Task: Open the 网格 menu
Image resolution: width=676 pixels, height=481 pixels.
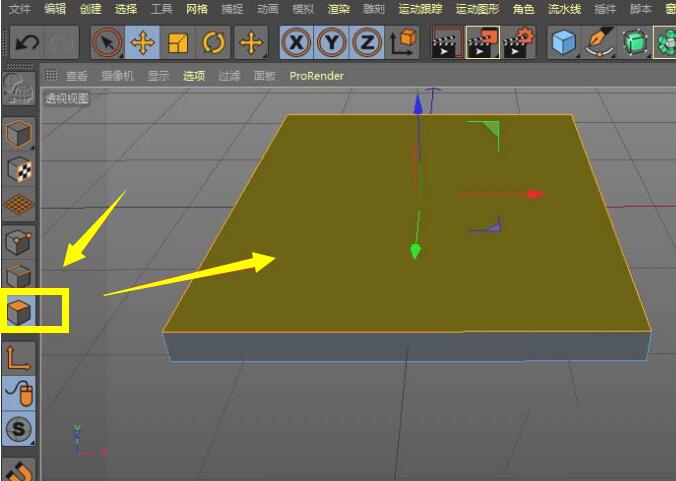Action: [x=197, y=9]
